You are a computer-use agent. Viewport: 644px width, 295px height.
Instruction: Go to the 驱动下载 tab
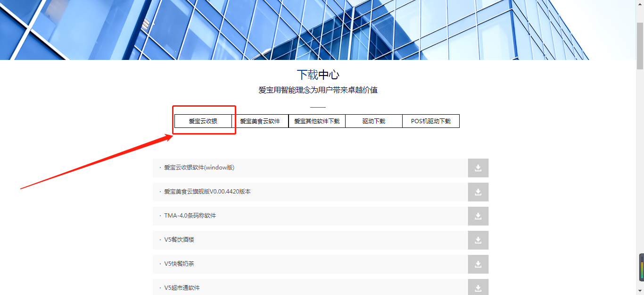tap(374, 121)
